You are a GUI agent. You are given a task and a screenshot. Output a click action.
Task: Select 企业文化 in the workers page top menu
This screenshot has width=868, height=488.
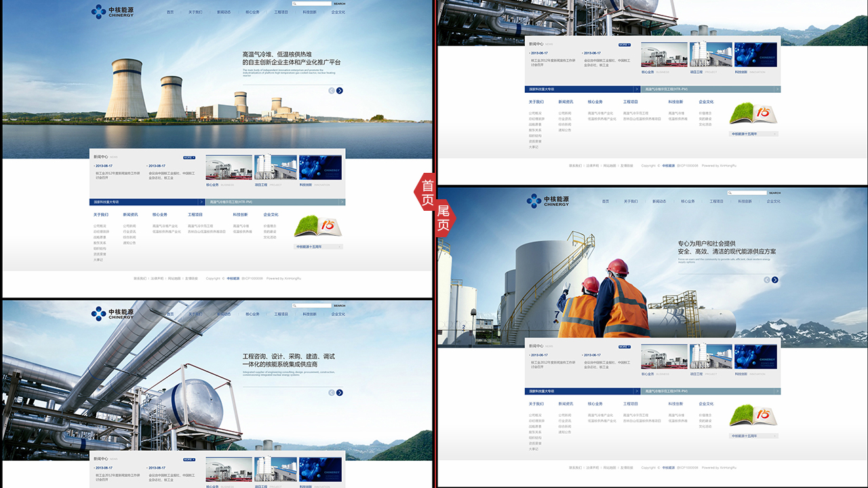click(774, 201)
